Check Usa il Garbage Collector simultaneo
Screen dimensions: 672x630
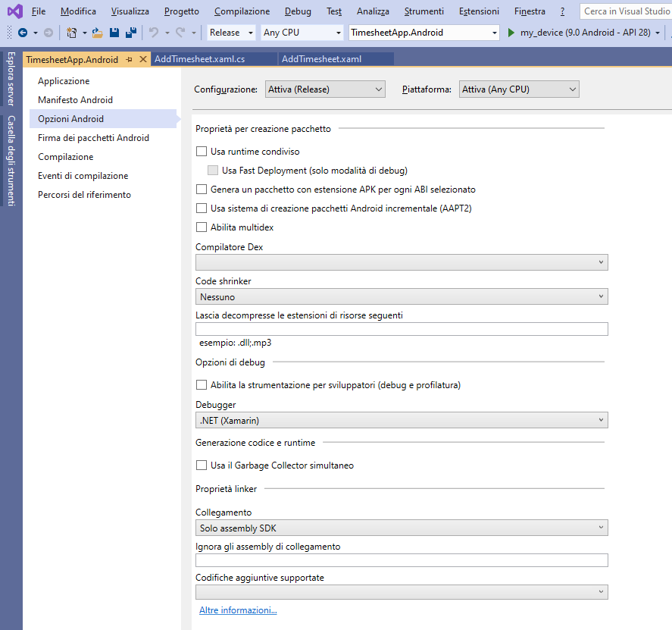(202, 465)
